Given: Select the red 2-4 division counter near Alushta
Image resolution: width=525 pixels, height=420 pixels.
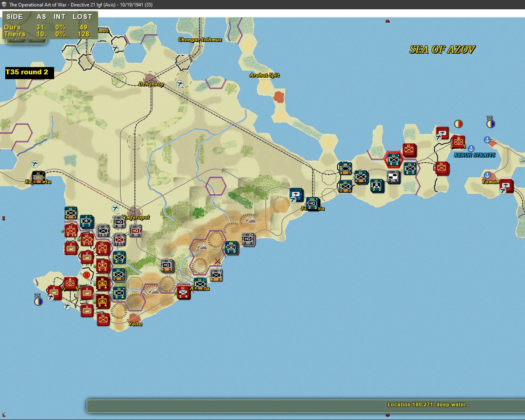Looking at the screenshot, I should pos(183,292).
